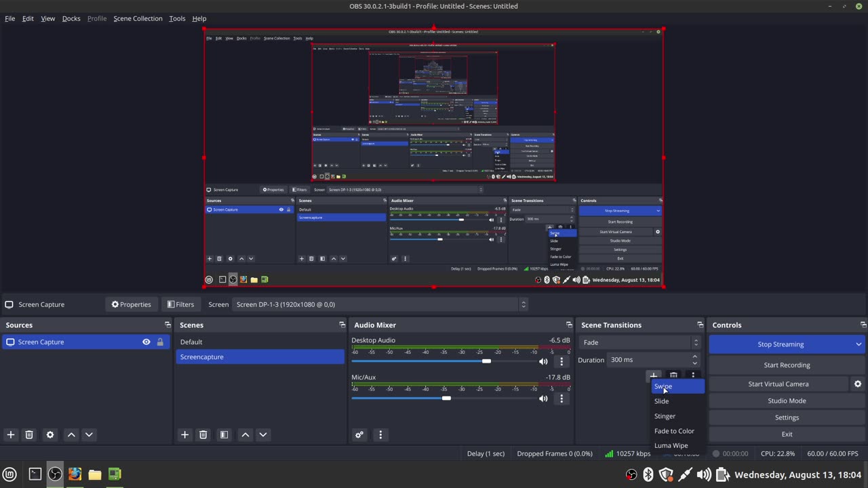Open Bluetooth tray icon
868x488 pixels.
point(648,474)
